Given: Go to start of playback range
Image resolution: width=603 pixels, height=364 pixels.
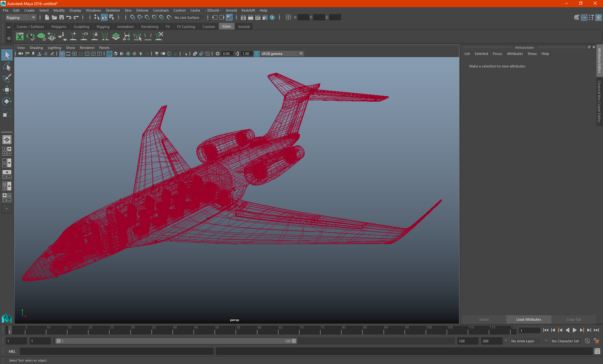Looking at the screenshot, I should click(x=546, y=330).
